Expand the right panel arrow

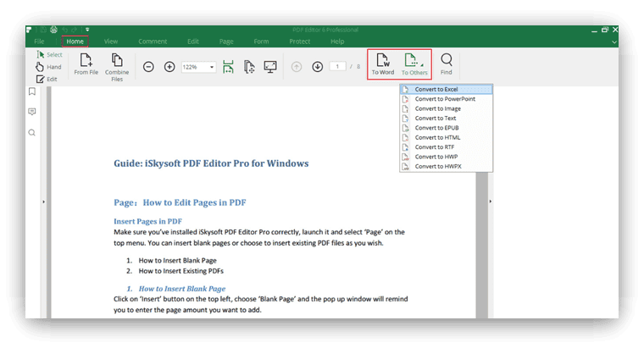pos(491,202)
